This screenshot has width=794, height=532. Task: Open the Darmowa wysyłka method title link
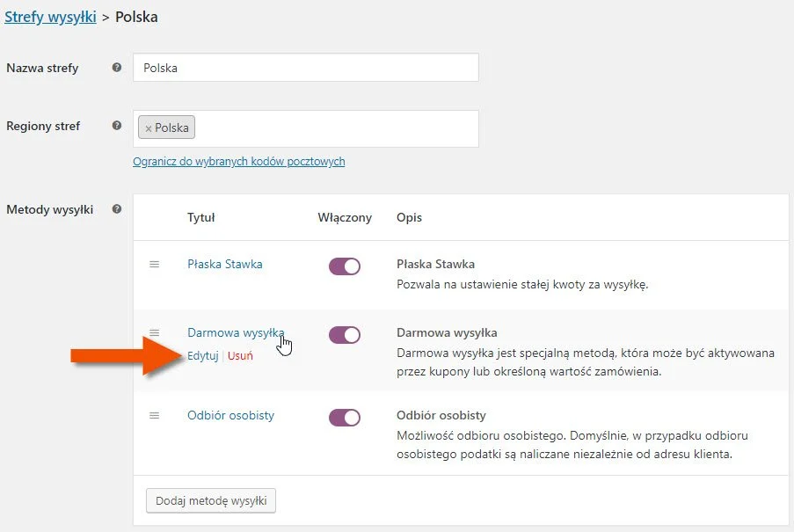(x=236, y=332)
